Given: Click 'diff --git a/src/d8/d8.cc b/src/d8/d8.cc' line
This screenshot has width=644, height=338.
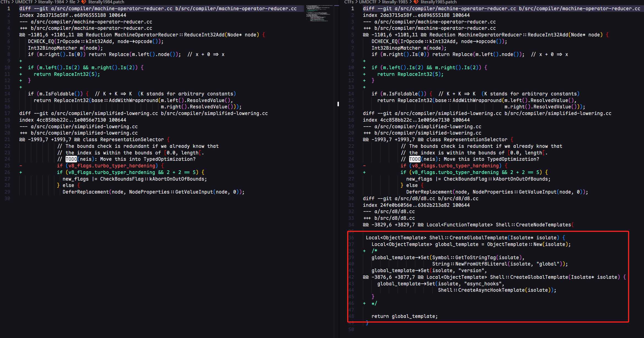Looking at the screenshot, I should point(421,198).
